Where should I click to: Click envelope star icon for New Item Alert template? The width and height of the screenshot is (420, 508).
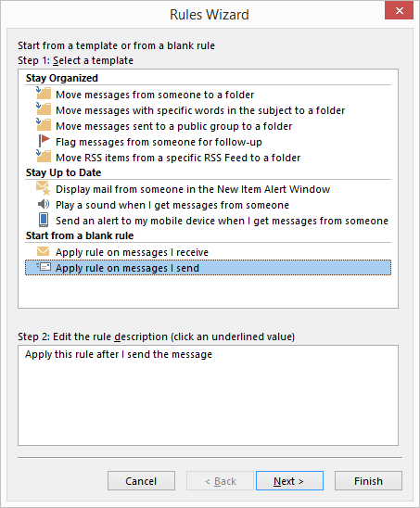click(44, 188)
